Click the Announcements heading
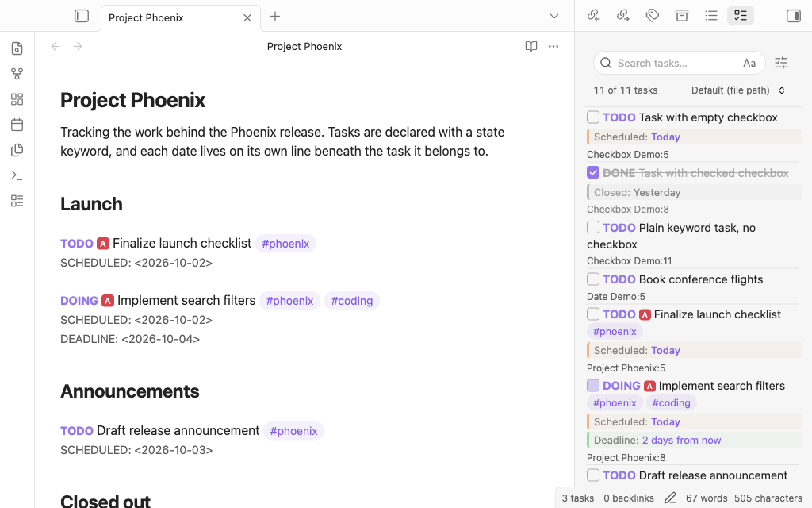 coord(129,391)
